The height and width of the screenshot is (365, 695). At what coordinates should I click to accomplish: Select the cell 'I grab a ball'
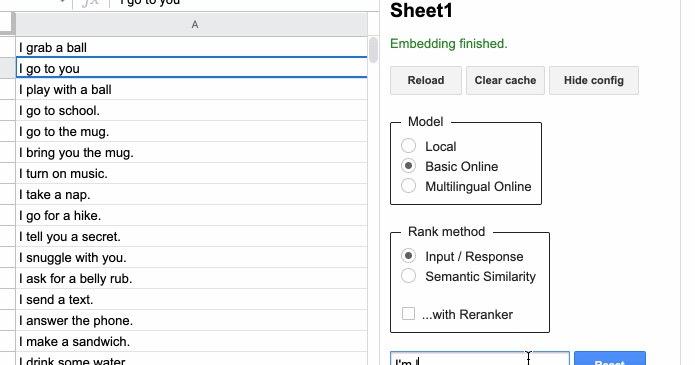pos(192,47)
